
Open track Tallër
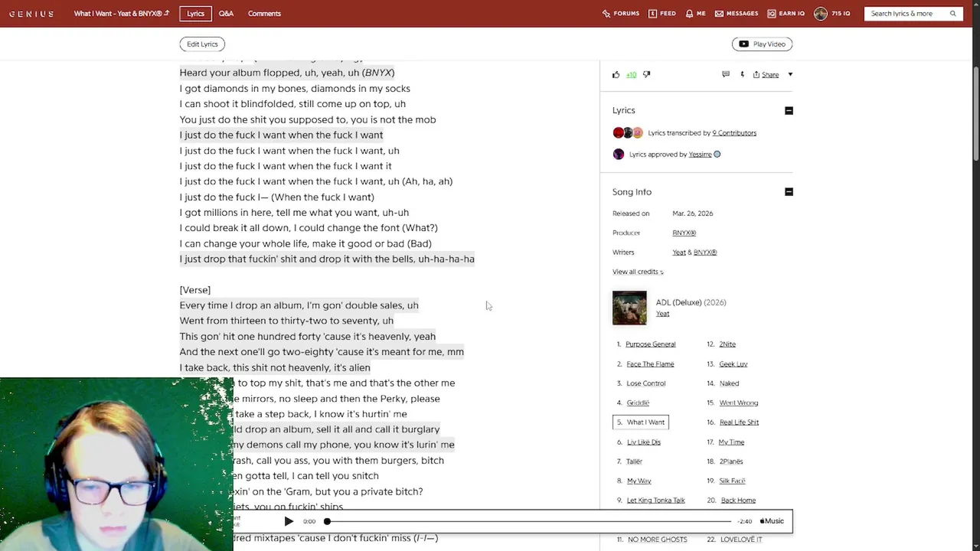[x=634, y=461]
